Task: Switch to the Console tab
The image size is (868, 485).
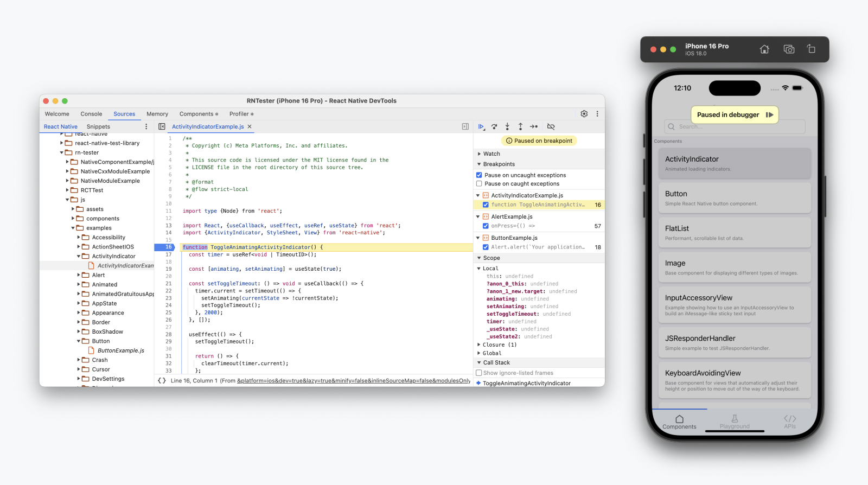Action: point(91,114)
